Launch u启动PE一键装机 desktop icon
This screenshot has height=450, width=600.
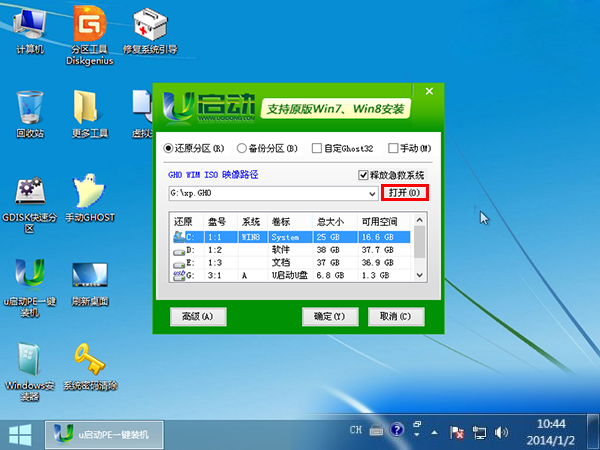[x=30, y=288]
